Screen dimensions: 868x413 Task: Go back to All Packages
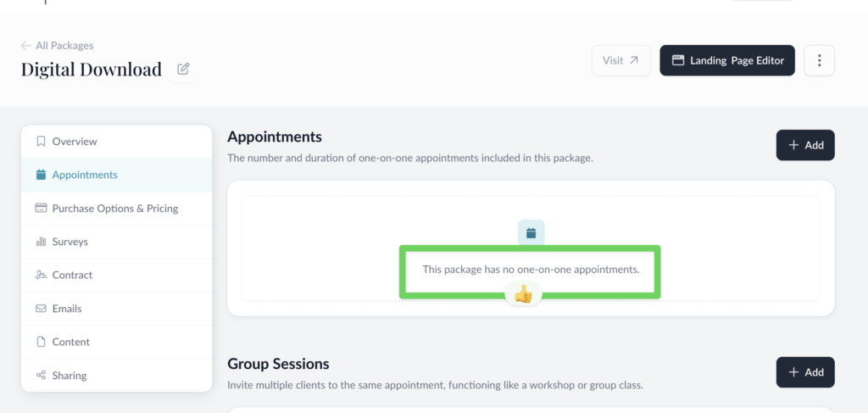pyautogui.click(x=58, y=46)
